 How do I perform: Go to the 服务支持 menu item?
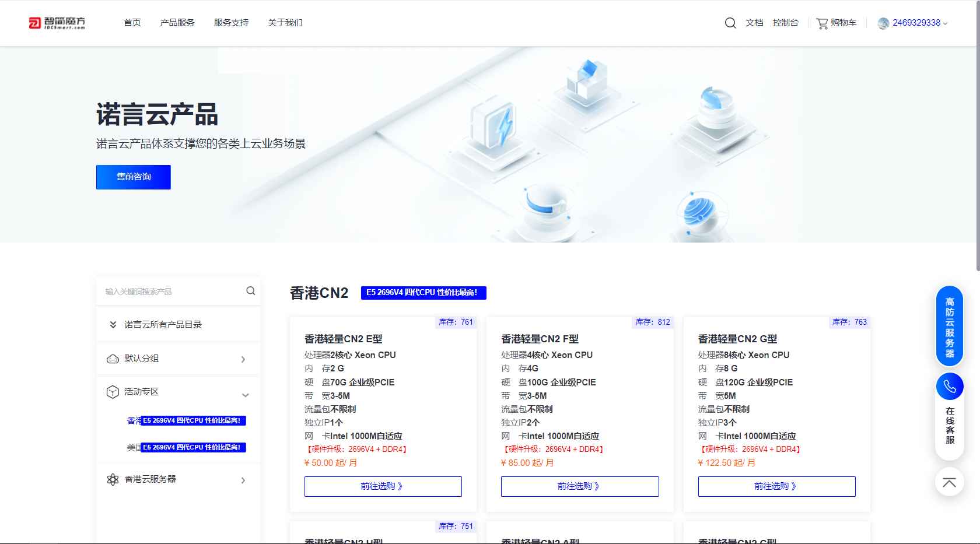231,23
